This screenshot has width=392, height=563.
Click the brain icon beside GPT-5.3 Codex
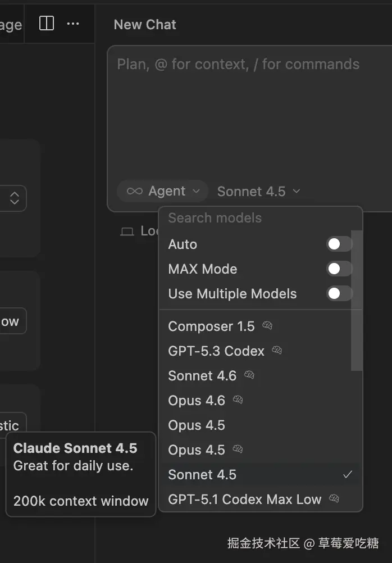coord(277,351)
